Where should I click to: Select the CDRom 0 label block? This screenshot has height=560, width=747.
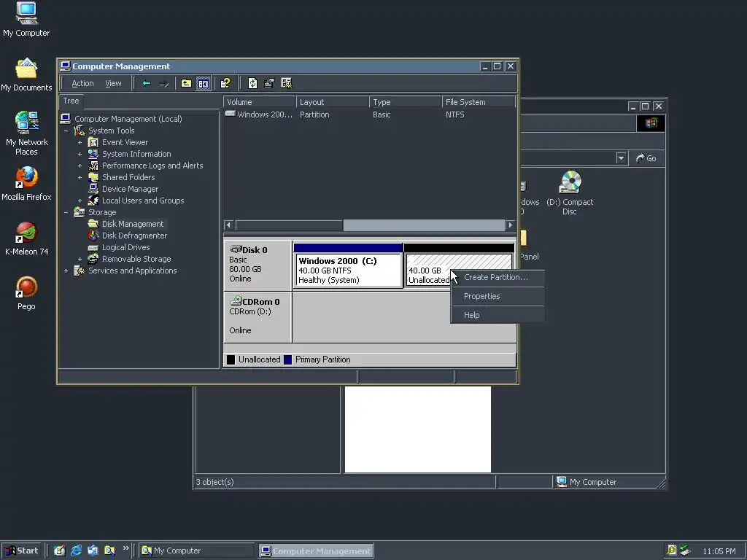click(258, 316)
